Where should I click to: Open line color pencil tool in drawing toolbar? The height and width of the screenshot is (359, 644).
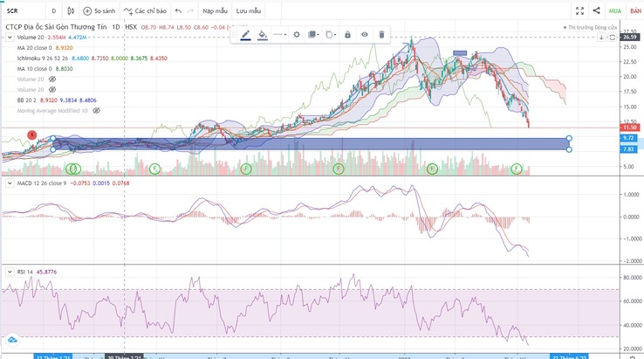245,35
